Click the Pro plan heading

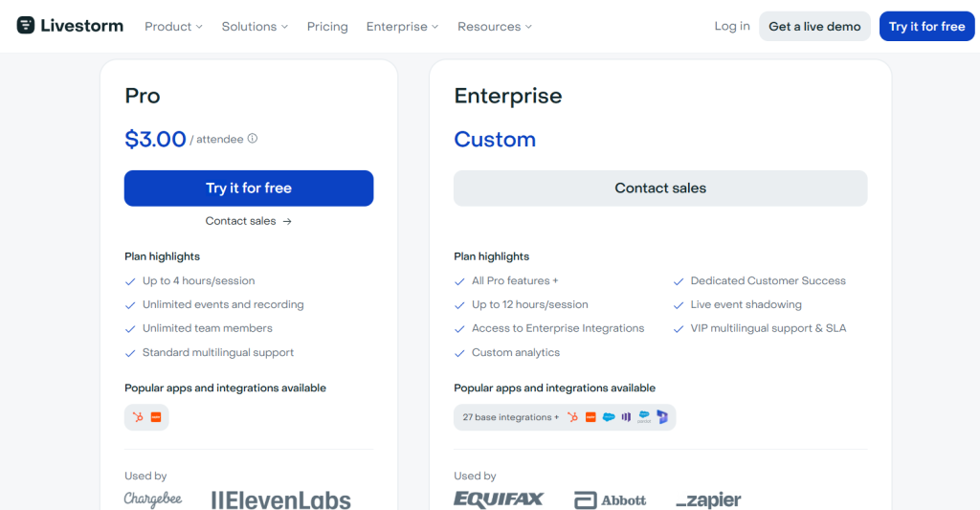143,96
